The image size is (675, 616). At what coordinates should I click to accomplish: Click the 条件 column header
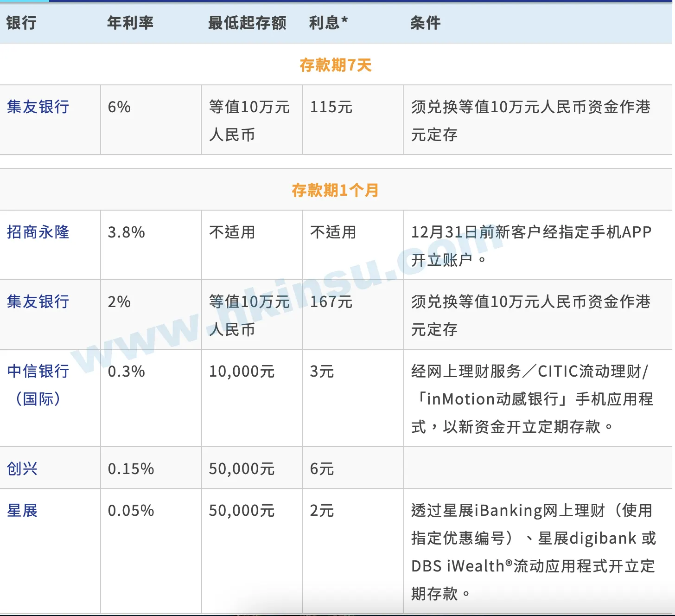click(x=425, y=23)
